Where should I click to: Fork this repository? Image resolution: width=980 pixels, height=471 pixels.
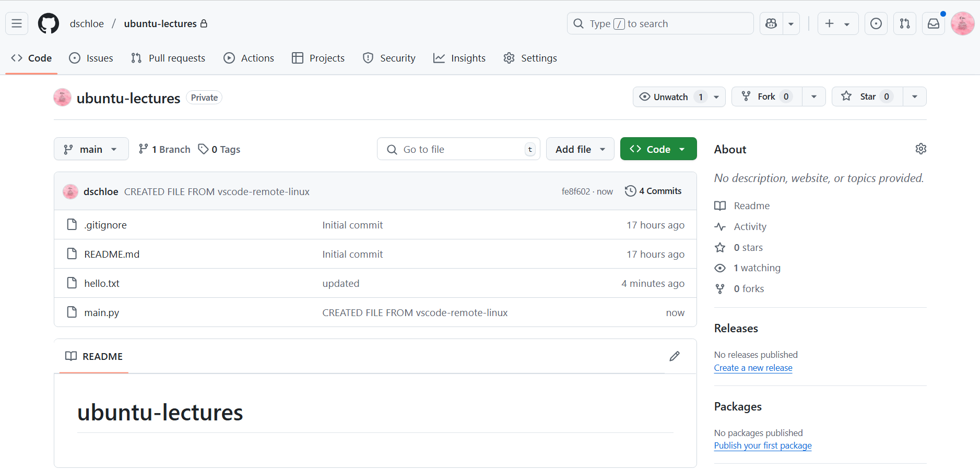click(767, 96)
